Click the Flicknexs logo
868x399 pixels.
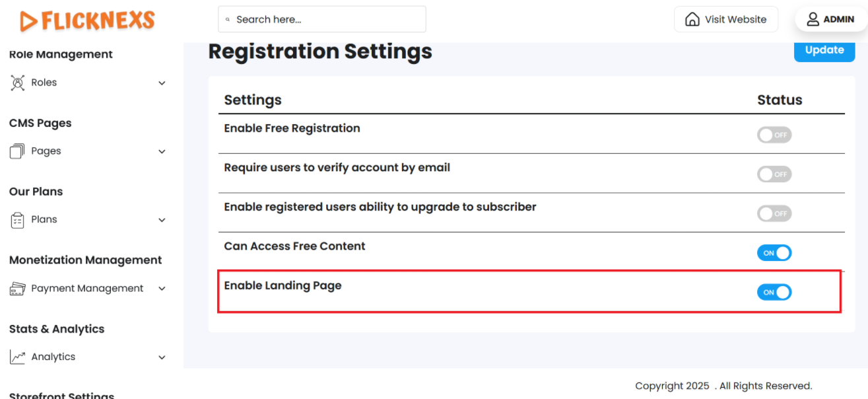click(x=87, y=20)
